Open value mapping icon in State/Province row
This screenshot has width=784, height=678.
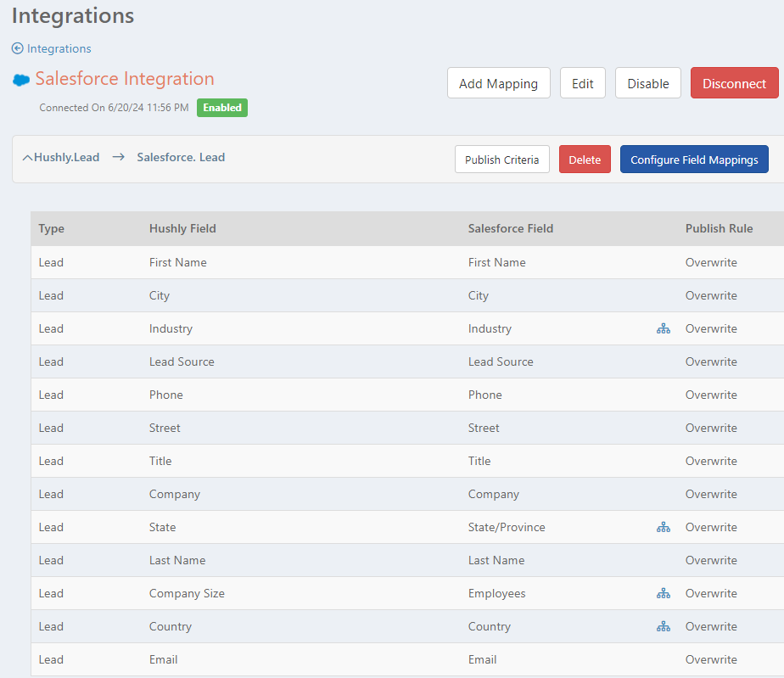pyautogui.click(x=663, y=527)
